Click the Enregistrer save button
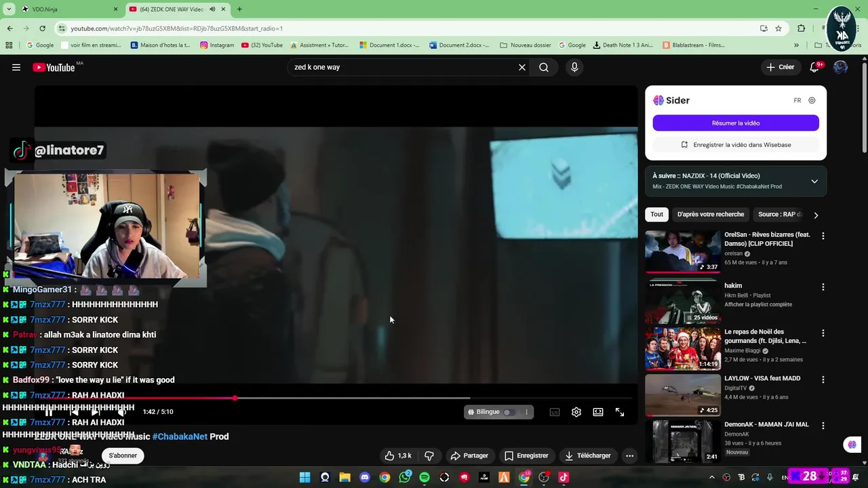This screenshot has height=488, width=868. 526,455
